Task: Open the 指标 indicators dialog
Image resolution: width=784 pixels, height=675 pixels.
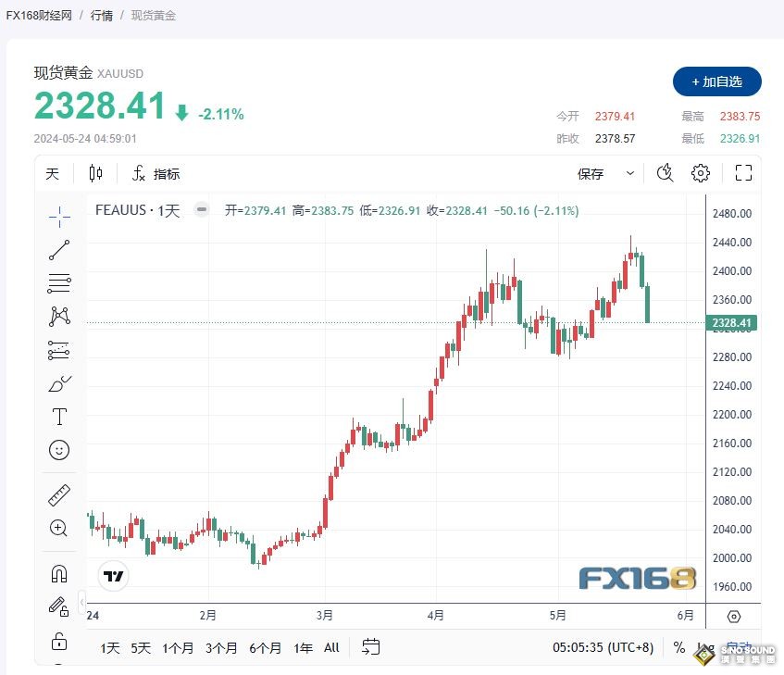Action: point(156,173)
